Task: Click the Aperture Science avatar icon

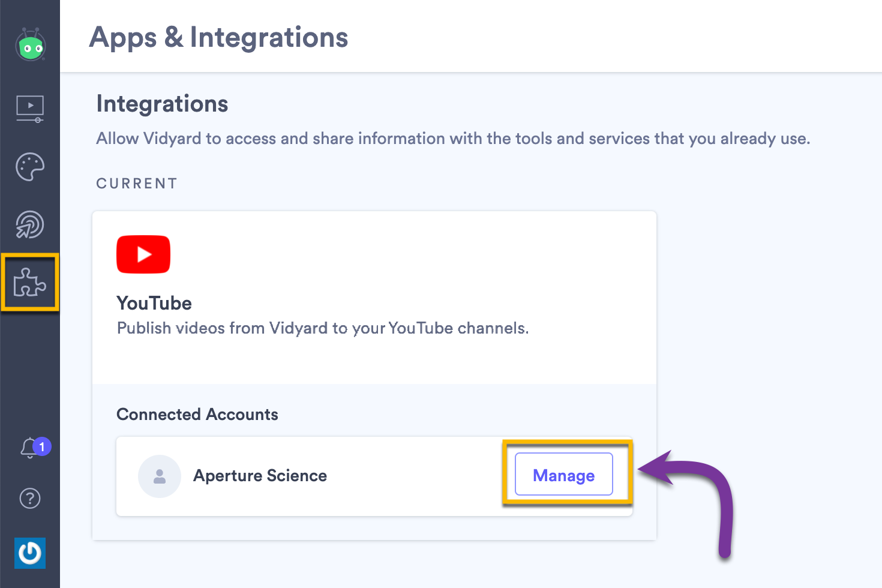Action: (x=160, y=476)
